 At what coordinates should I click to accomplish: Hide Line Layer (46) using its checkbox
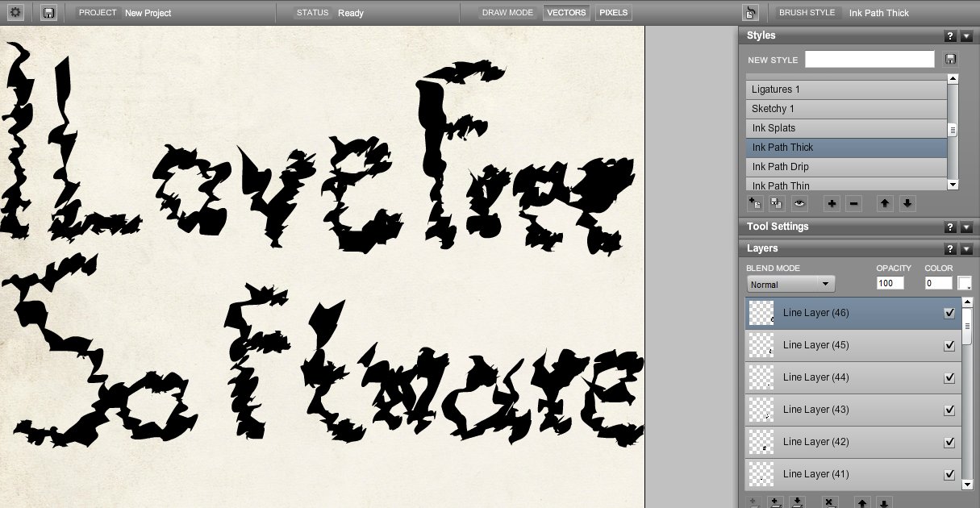click(949, 313)
